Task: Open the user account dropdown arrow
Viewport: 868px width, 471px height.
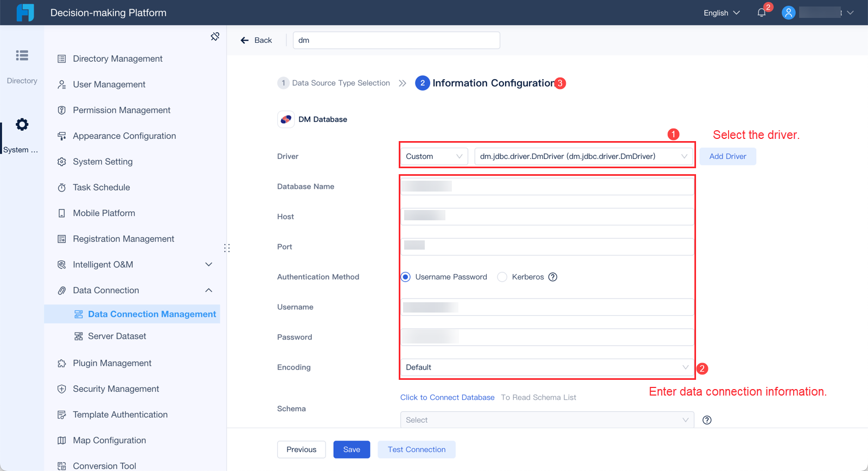Action: point(850,12)
